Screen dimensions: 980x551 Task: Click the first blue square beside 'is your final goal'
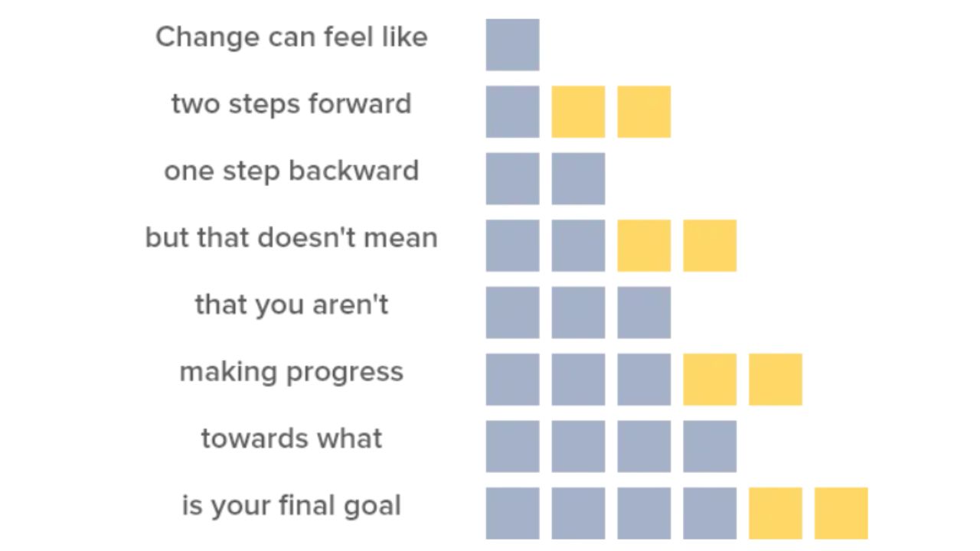coord(512,514)
